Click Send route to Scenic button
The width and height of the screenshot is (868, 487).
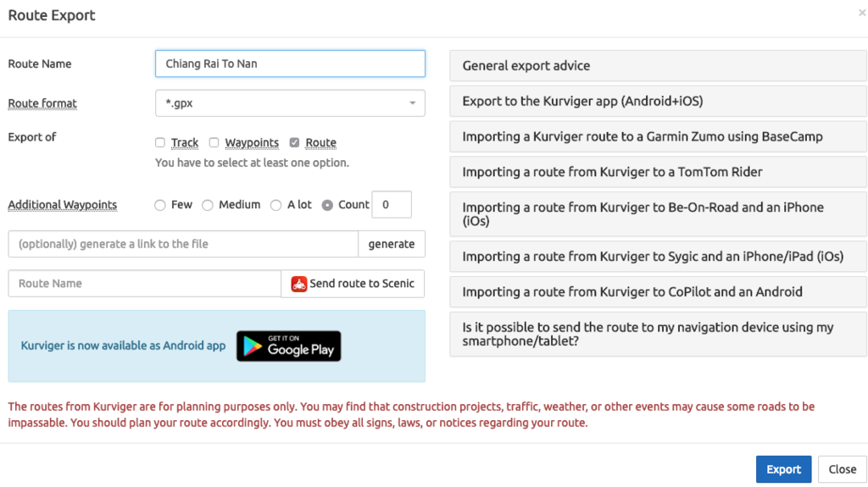[x=353, y=284]
